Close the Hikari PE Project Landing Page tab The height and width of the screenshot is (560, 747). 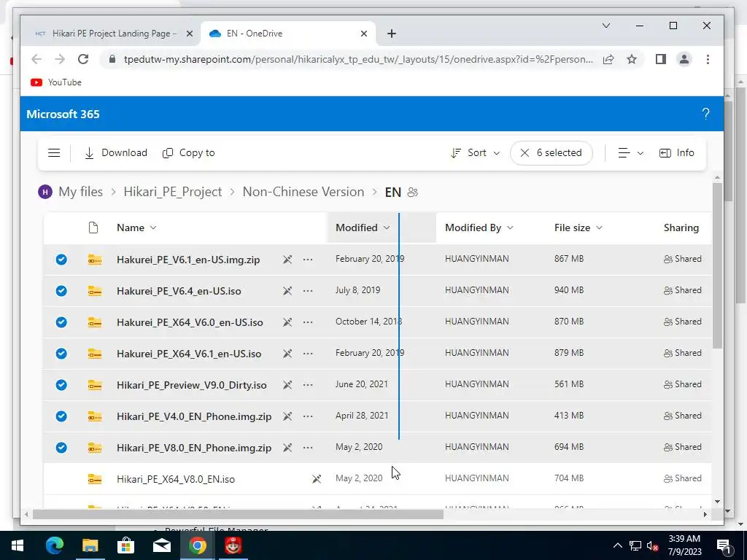(189, 34)
